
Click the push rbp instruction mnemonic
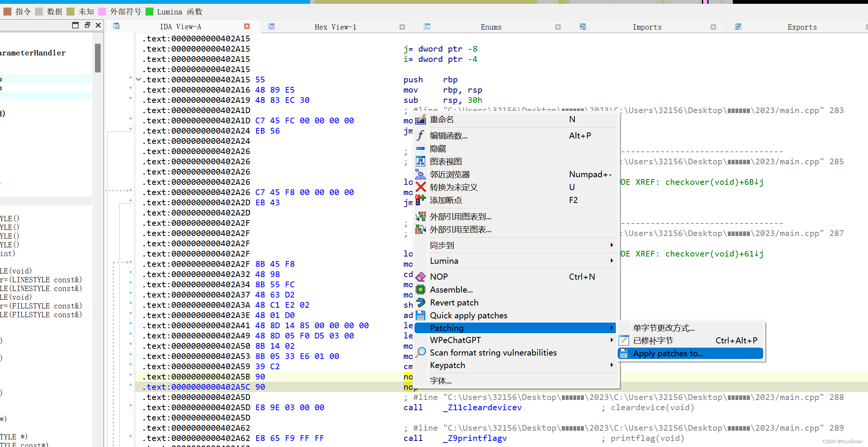coord(413,80)
